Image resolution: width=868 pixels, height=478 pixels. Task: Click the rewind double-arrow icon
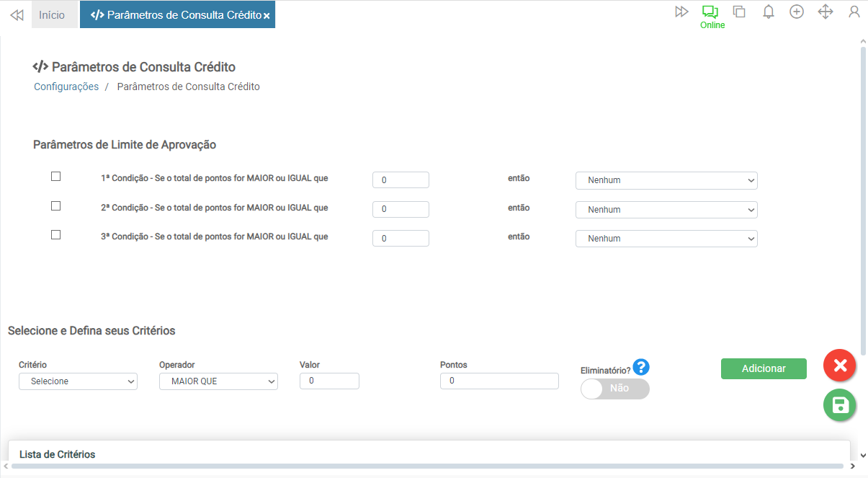17,14
